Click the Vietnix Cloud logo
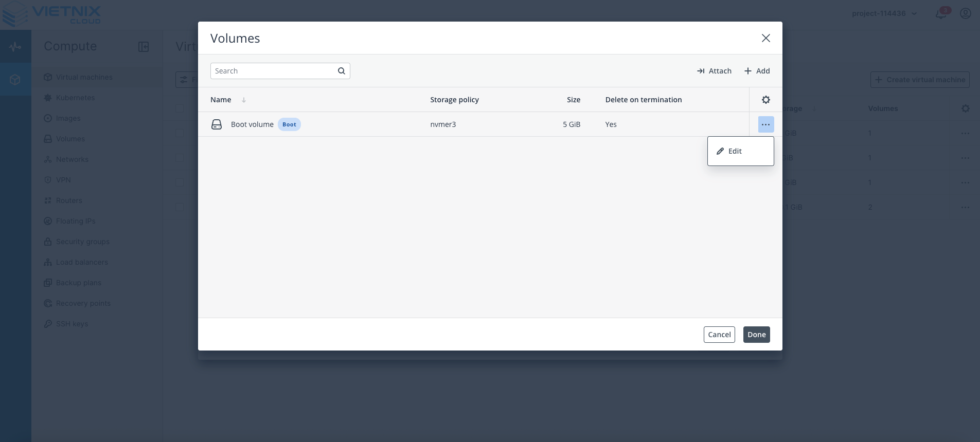Screen dimensions: 980x442 point(51,14)
